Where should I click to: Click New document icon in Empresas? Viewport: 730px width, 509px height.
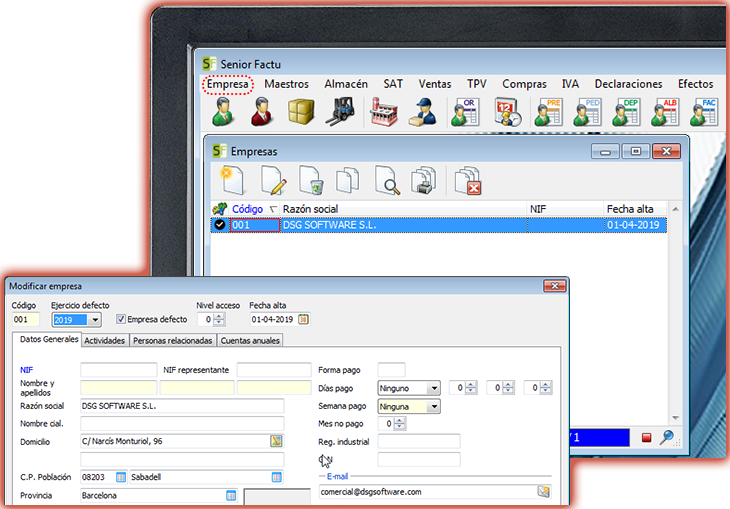click(232, 180)
